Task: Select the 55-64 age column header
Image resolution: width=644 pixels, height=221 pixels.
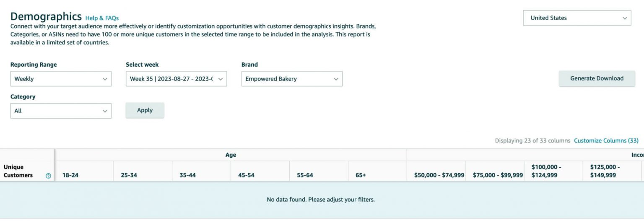Action: 305,175
